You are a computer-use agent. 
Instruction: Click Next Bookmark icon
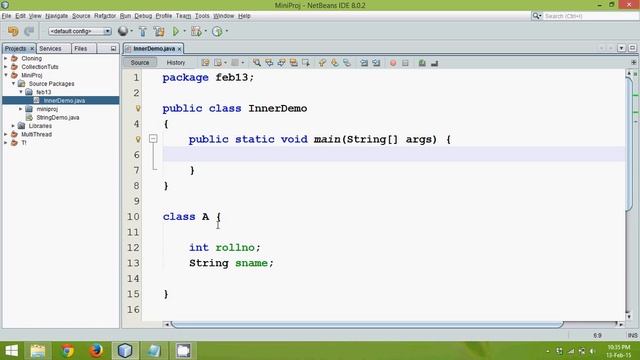334,62
